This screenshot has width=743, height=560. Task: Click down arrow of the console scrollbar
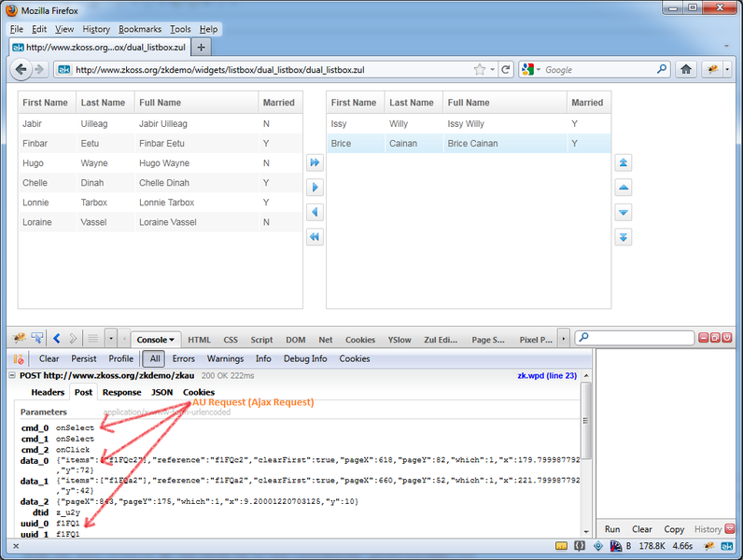pos(586,532)
